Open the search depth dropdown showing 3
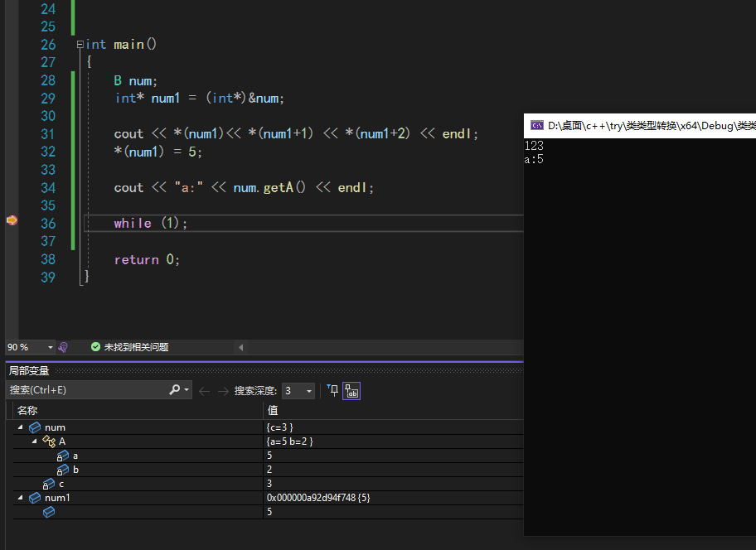This screenshot has width=756, height=550. (x=308, y=391)
